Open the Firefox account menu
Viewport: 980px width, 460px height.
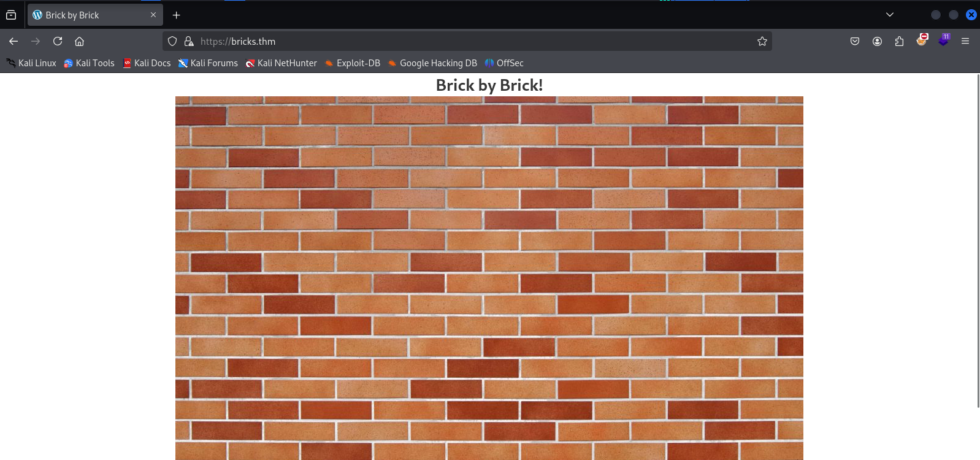click(x=877, y=41)
